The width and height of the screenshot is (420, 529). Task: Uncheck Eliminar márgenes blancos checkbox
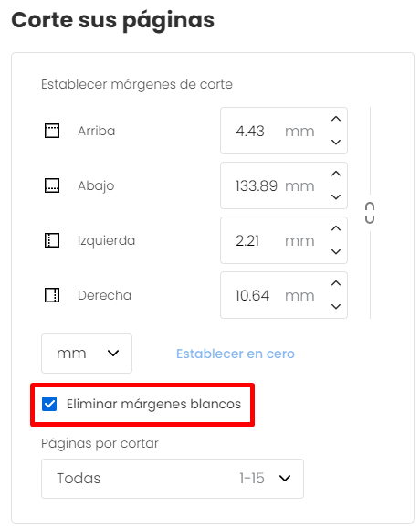point(49,404)
